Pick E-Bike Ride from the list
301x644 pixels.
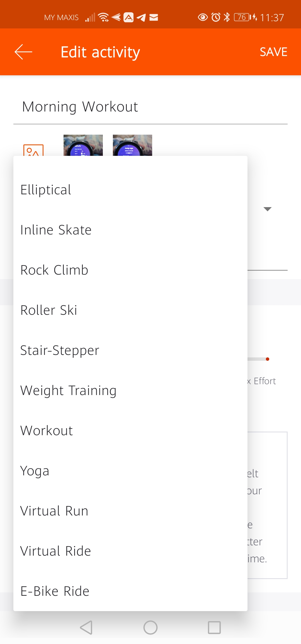(130, 591)
